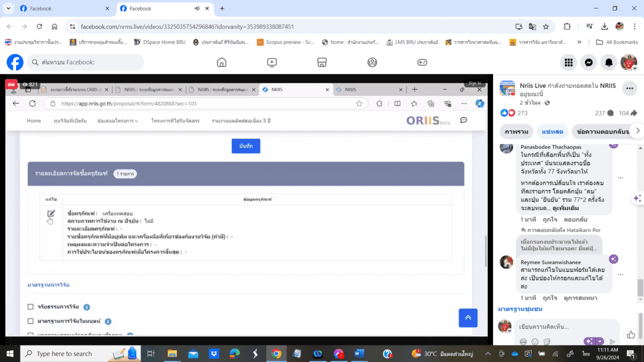Viewport: 644px width, 362px height.
Task: Open the weather widget showing 30°C
Action: click(x=442, y=353)
